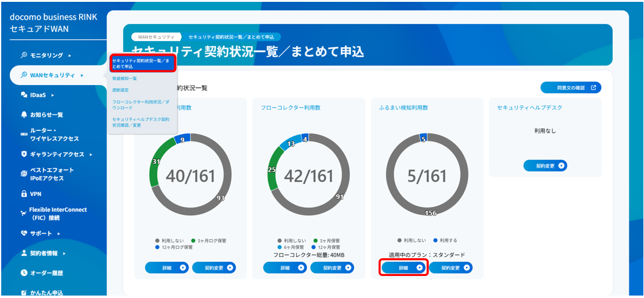Click 契約変更 button under セキュリティヘルプデスク

[545, 166]
